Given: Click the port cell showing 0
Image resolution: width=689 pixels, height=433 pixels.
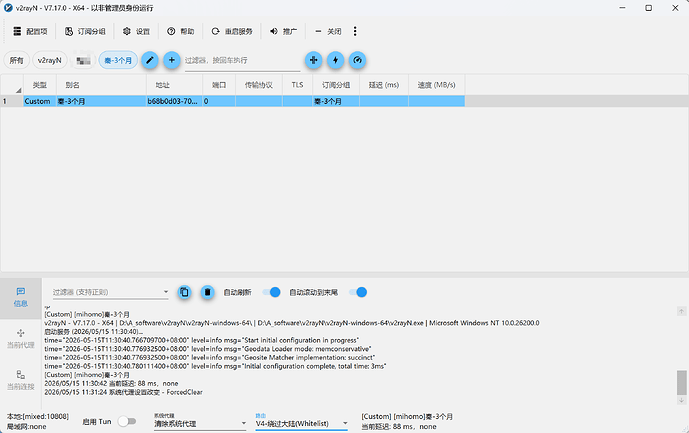Looking at the screenshot, I should pyautogui.click(x=219, y=101).
